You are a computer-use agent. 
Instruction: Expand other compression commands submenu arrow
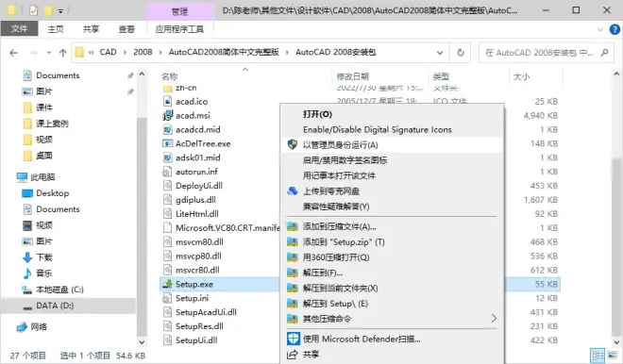(x=494, y=319)
